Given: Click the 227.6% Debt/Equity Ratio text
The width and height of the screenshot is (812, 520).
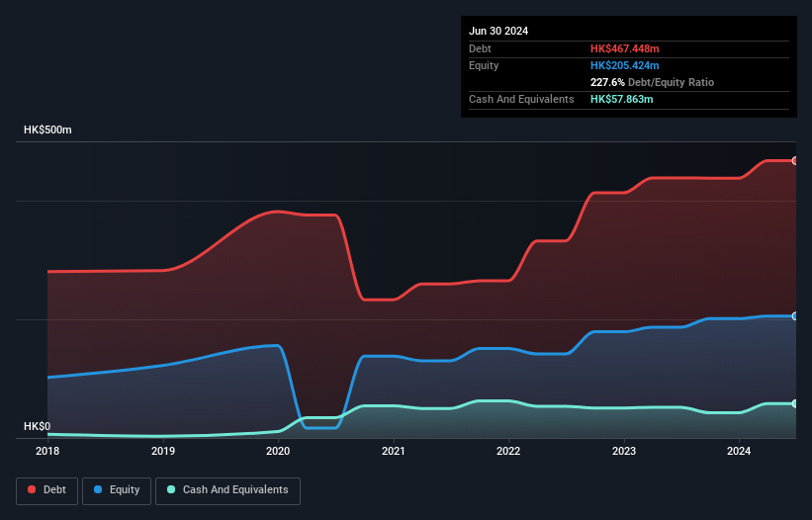Looking at the screenshot, I should click(652, 82).
